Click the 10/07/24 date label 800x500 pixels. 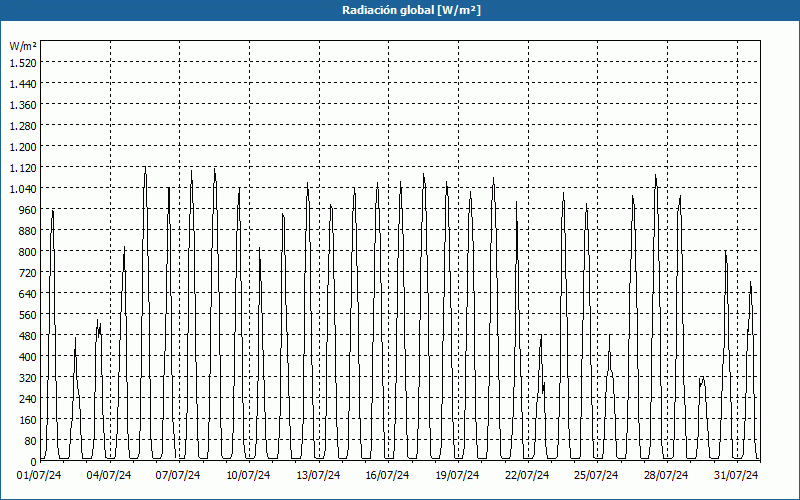coord(248,476)
